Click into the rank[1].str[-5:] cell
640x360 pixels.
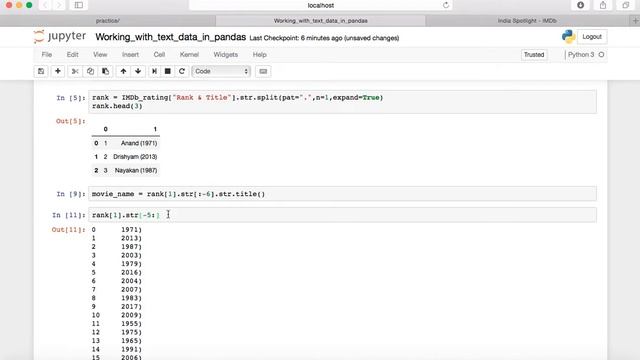point(342,215)
